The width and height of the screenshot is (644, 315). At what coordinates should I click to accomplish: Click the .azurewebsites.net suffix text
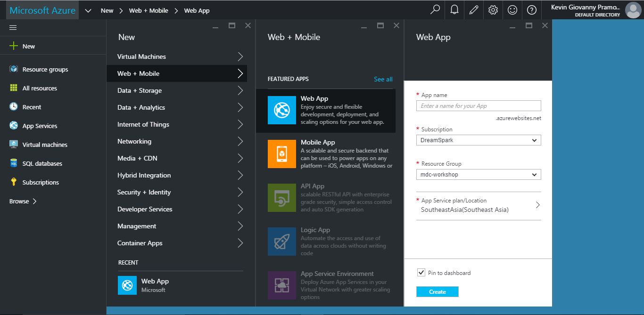click(518, 118)
